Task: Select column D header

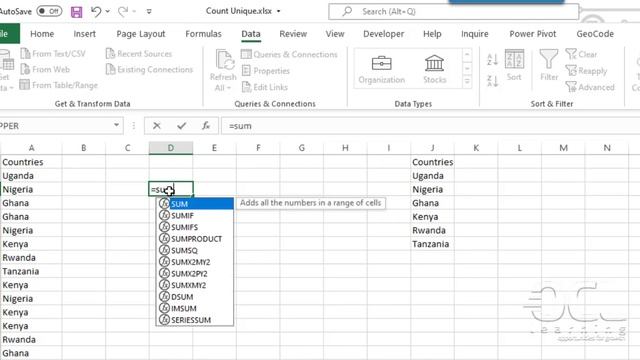Action: [171, 148]
